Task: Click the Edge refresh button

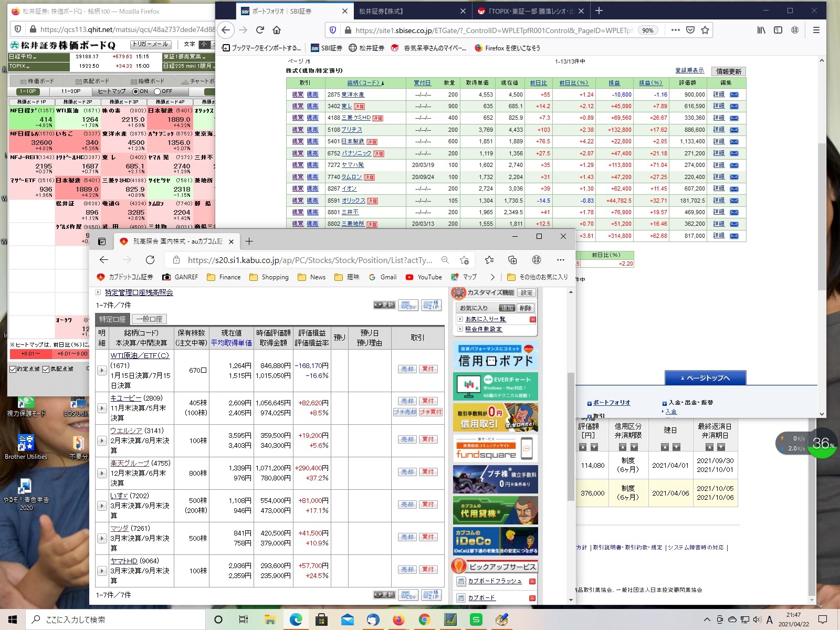Action: pyautogui.click(x=150, y=260)
